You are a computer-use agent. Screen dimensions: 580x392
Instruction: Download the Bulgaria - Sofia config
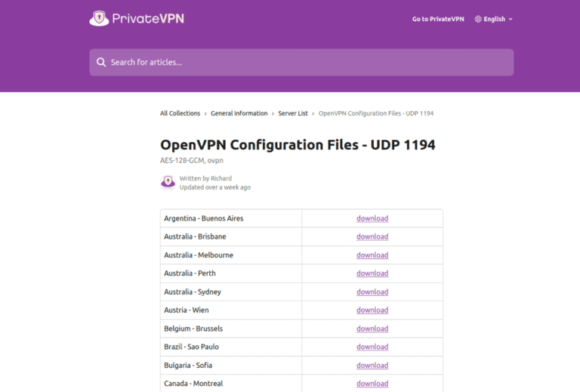[372, 365]
